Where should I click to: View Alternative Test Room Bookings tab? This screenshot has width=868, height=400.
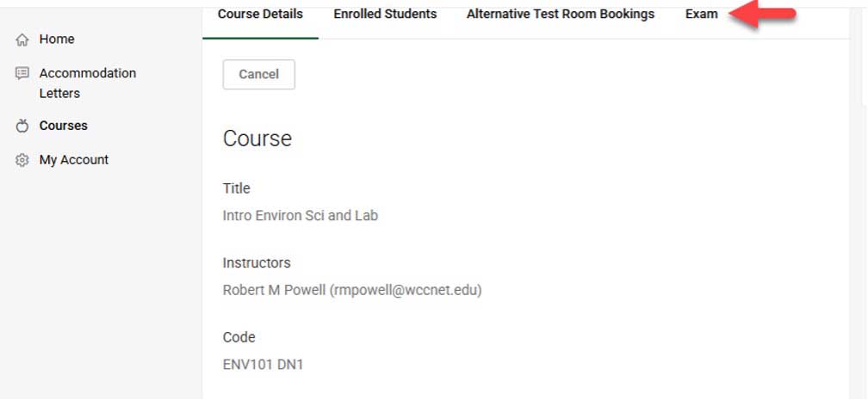pyautogui.click(x=561, y=15)
